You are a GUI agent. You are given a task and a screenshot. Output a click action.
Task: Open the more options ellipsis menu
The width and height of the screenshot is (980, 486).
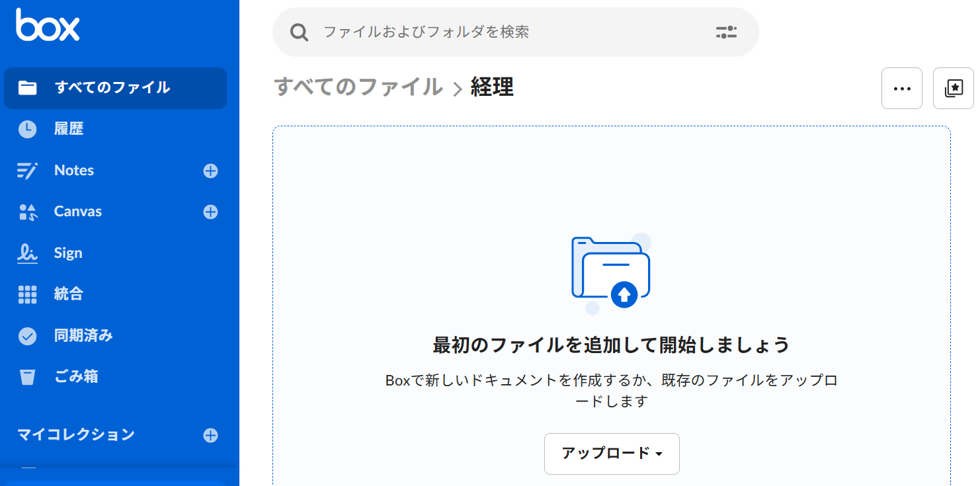point(901,88)
